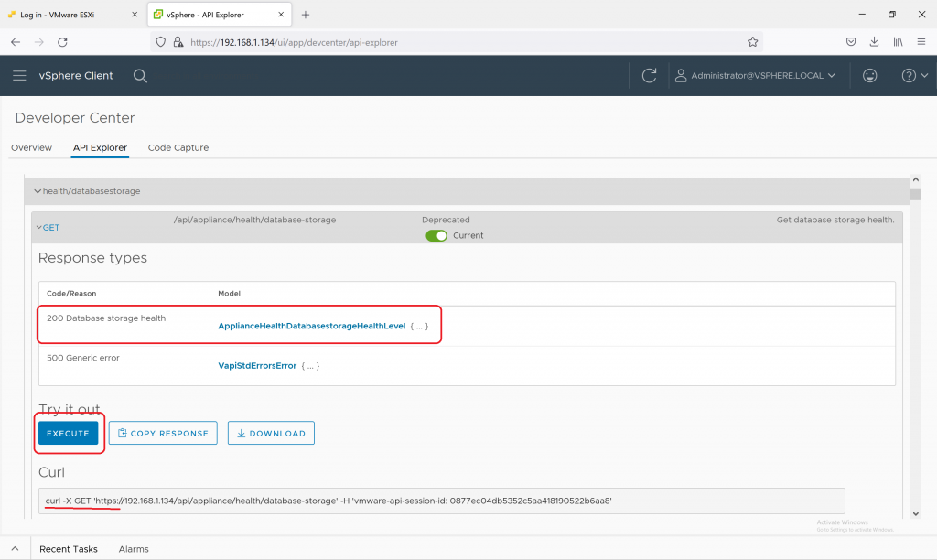Open the browser library icon
The width and height of the screenshot is (937, 560).
pyautogui.click(x=898, y=42)
